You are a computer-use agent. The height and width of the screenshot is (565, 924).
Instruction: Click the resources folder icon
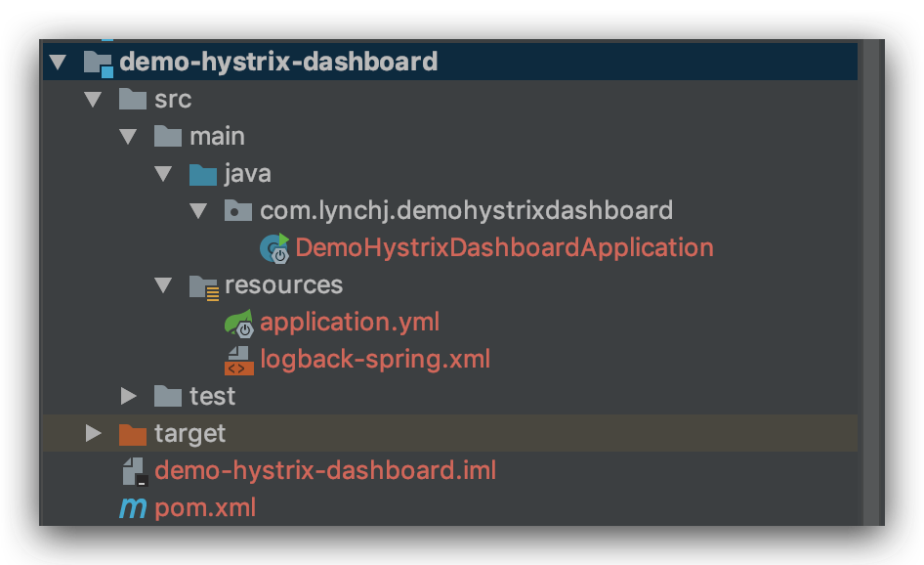tap(203, 285)
